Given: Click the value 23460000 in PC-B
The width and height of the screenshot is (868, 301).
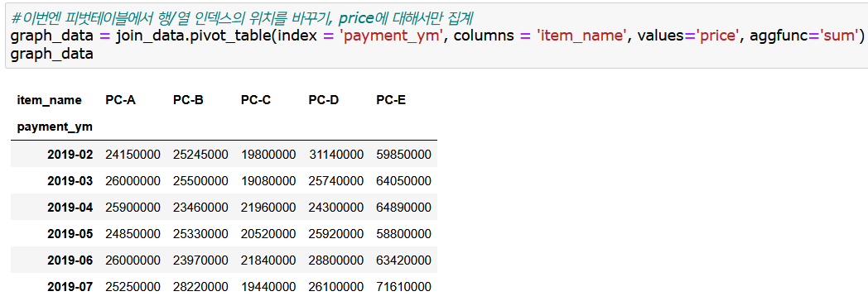Looking at the screenshot, I should 200,207.
